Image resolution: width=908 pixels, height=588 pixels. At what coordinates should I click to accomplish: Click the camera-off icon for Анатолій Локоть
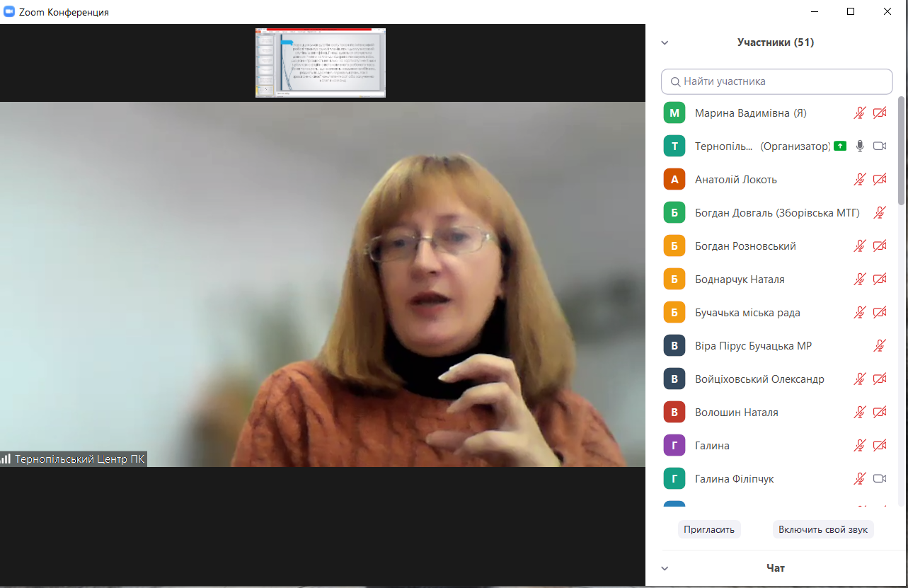tap(880, 180)
